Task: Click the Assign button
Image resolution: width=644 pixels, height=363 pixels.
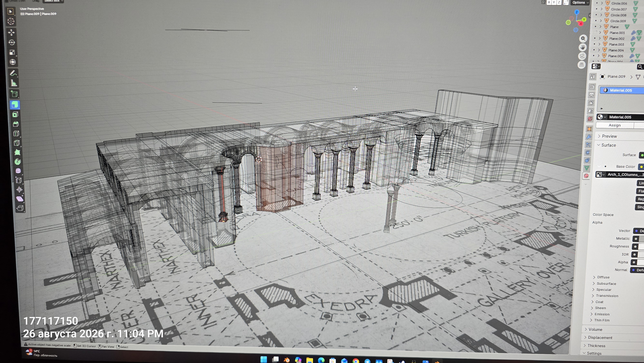Action: click(x=615, y=125)
